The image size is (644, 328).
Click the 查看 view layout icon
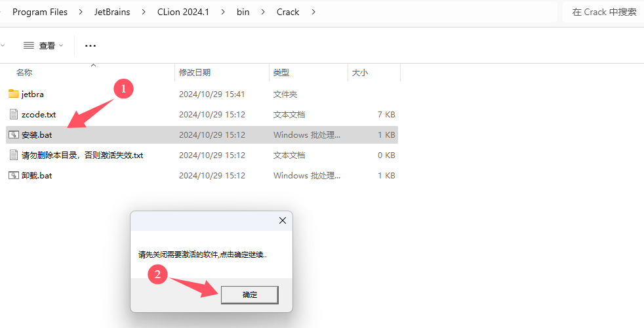[29, 45]
